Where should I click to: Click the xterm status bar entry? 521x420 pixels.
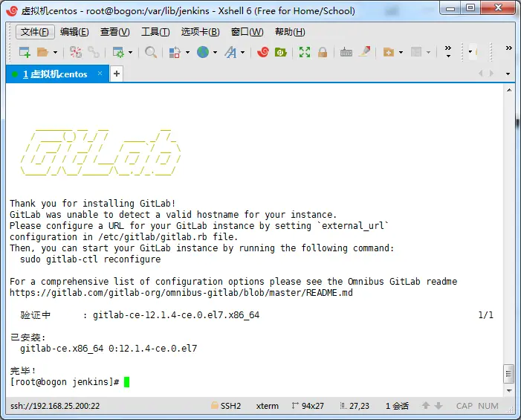pos(267,406)
